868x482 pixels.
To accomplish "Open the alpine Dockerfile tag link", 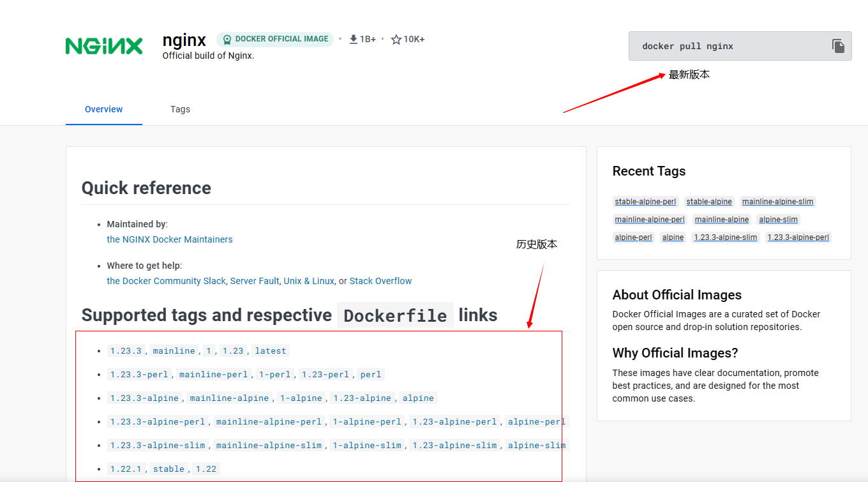I will click(x=418, y=398).
